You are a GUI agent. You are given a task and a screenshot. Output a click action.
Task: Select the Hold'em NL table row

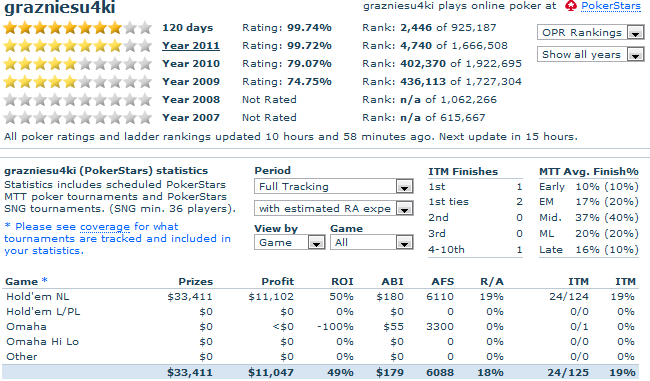pyautogui.click(x=320, y=297)
